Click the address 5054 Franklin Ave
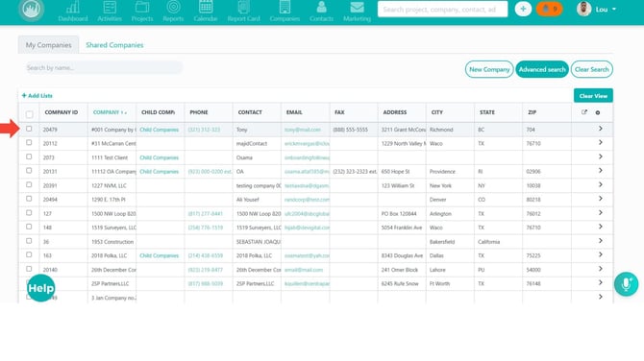 coord(401,228)
